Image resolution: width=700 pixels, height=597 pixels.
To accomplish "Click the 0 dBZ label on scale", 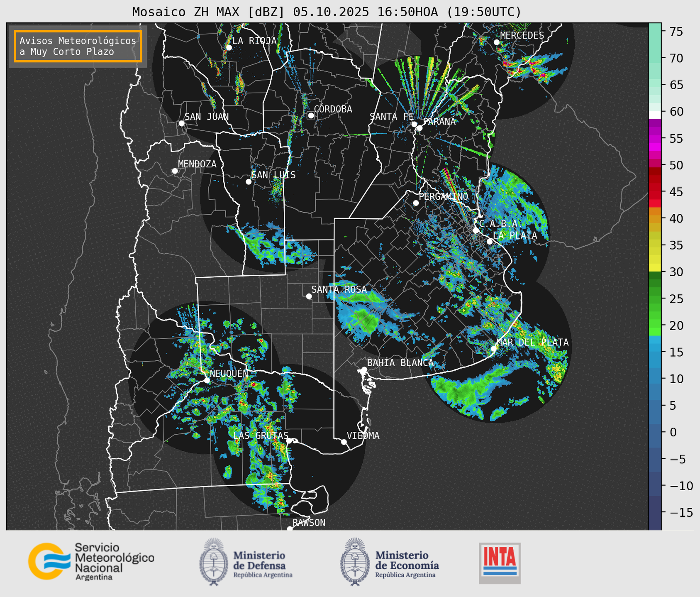I will 673,432.
